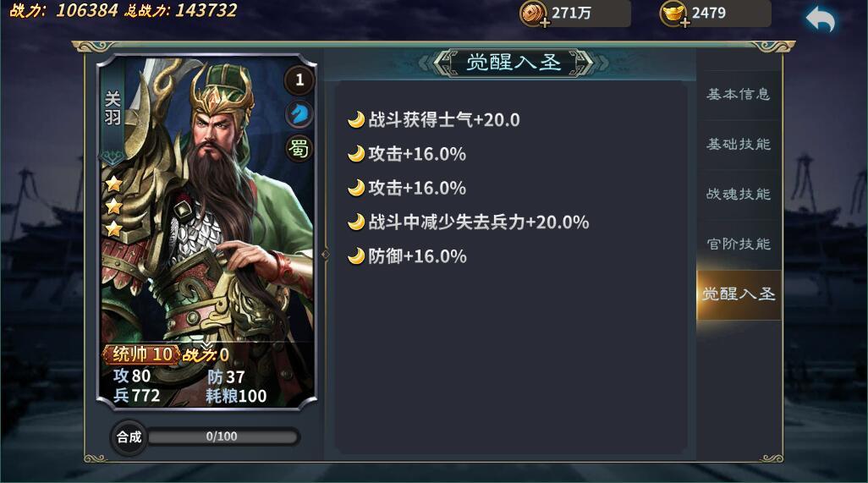Open the 官阶技能 tab
868x483 pixels.
point(739,244)
